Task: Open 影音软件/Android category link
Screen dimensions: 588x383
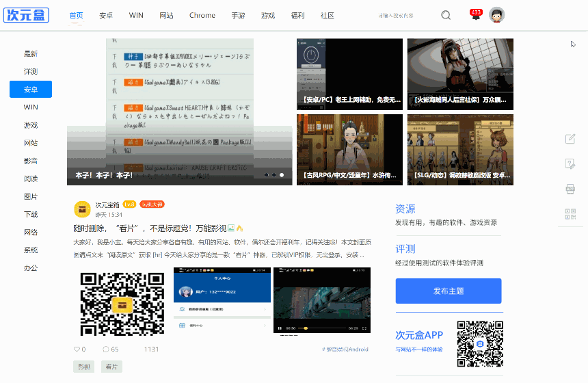Action: [x=345, y=349]
